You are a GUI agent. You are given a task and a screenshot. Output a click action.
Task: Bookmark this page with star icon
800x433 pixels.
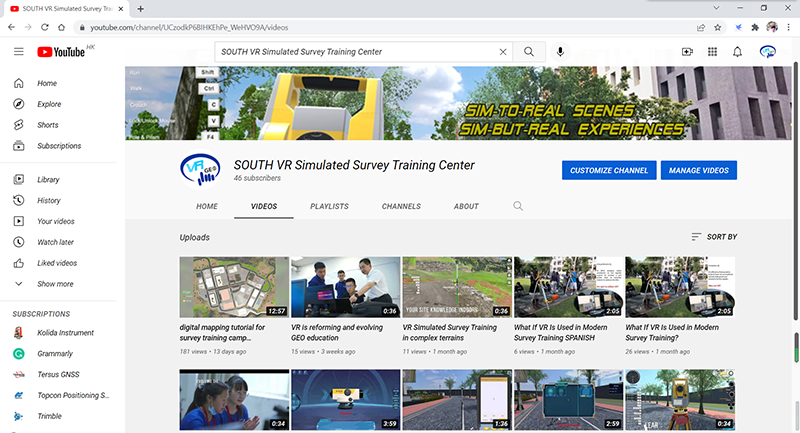coord(718,28)
